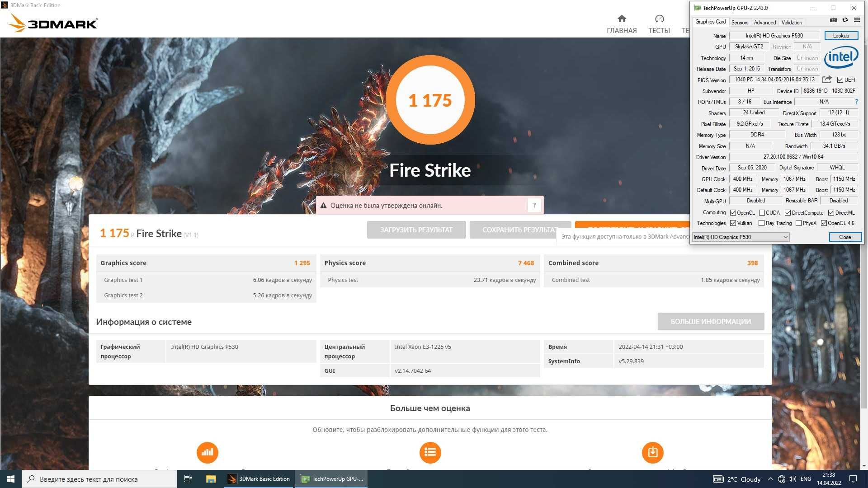
Task: Open the ТЕСТЫ benchmarks icon in 3DMark
Action: 659,19
